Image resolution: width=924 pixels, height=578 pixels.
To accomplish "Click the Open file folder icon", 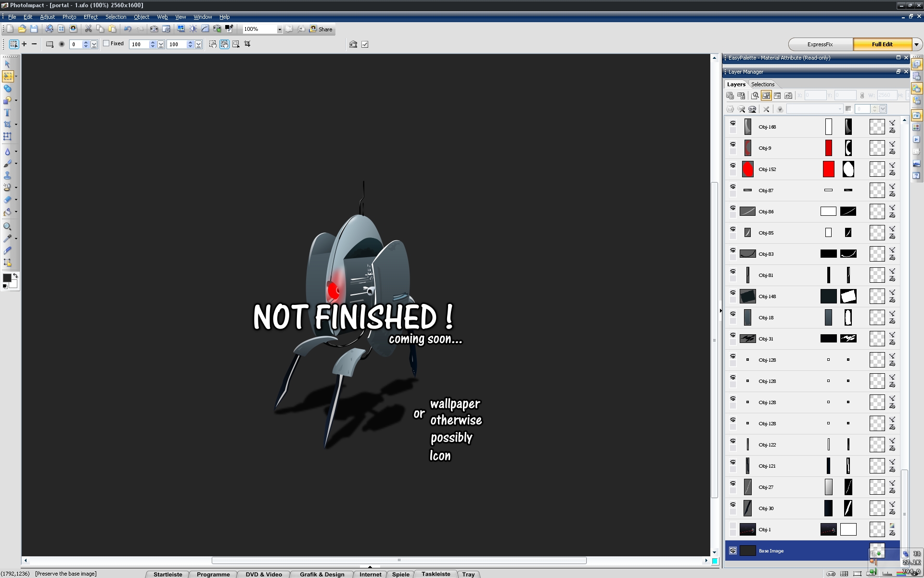I will pyautogui.click(x=22, y=29).
